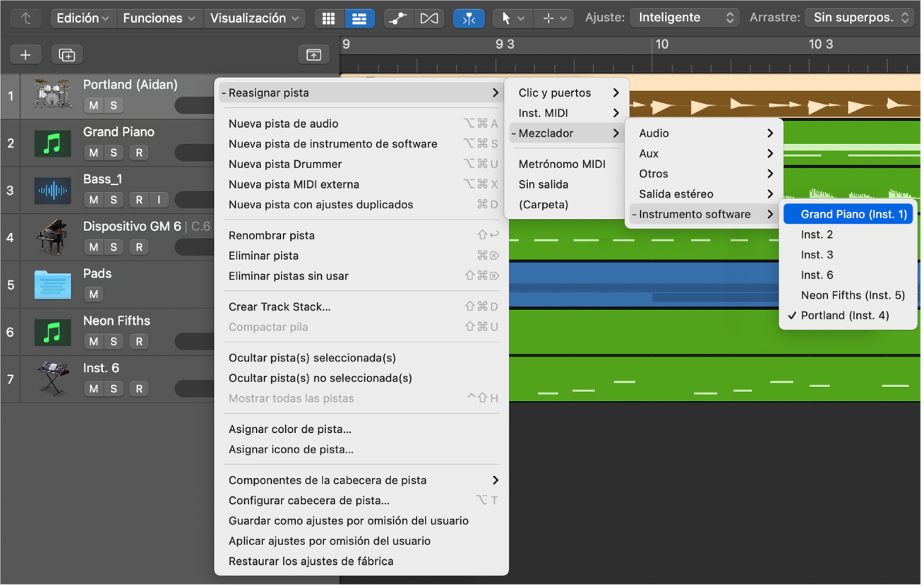Expand the Inst. MIDI submenu

pos(567,114)
